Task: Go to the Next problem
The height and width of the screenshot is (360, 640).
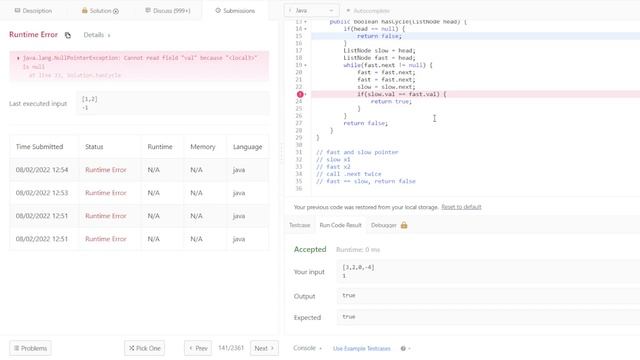Action: tap(264, 348)
